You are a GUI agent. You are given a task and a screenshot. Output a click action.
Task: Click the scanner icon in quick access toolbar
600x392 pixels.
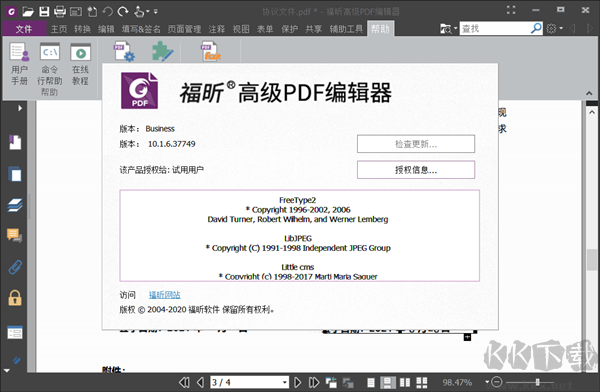pos(76,11)
